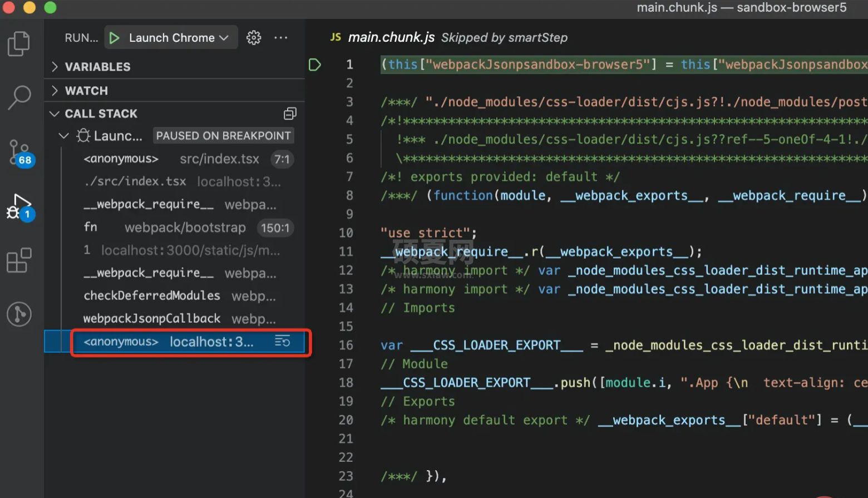Click the 7:1 line badge
The image size is (868, 498).
click(x=282, y=159)
